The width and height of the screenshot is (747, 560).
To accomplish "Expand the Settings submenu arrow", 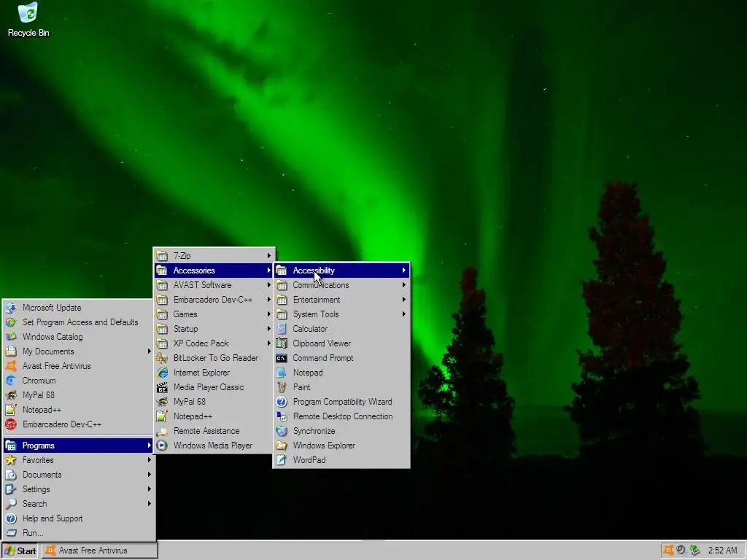I will coord(149,489).
